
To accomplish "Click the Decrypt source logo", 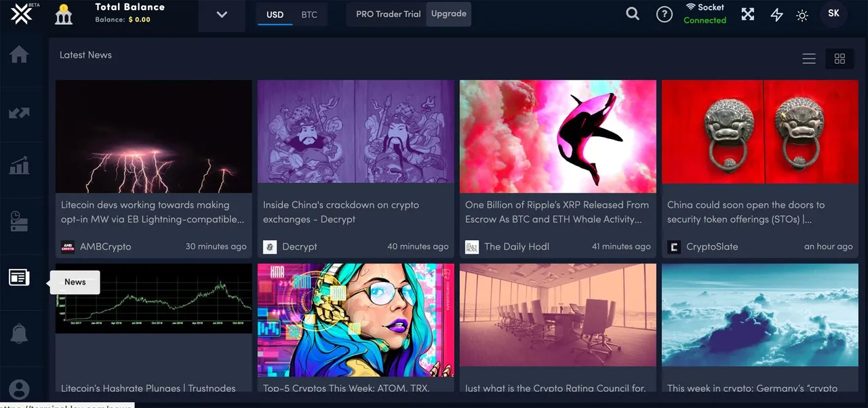I will click(x=270, y=247).
